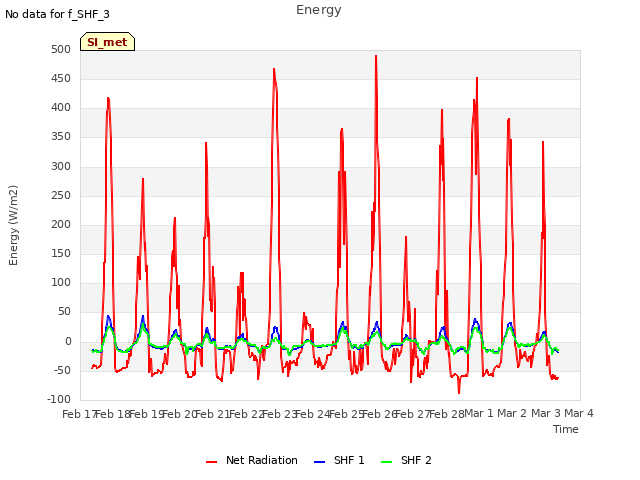Click the Mar 1 x-axis date label
The image size is (640, 480).
pos(479,413)
